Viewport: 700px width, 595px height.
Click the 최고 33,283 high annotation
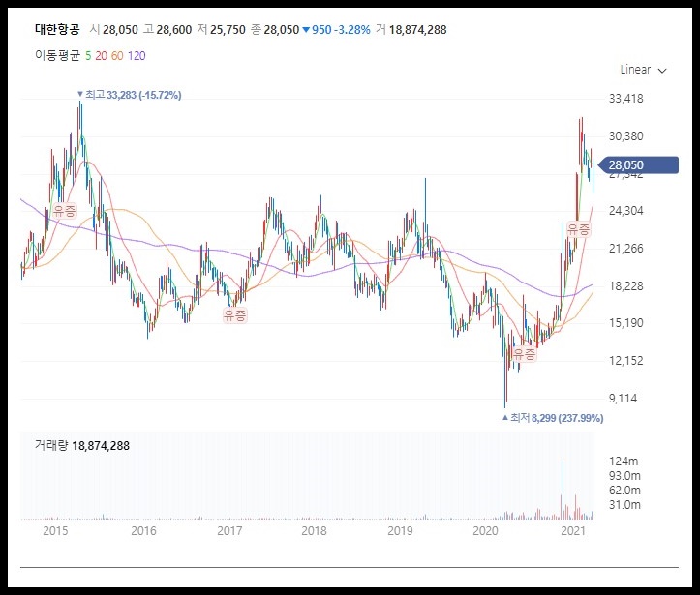129,95
